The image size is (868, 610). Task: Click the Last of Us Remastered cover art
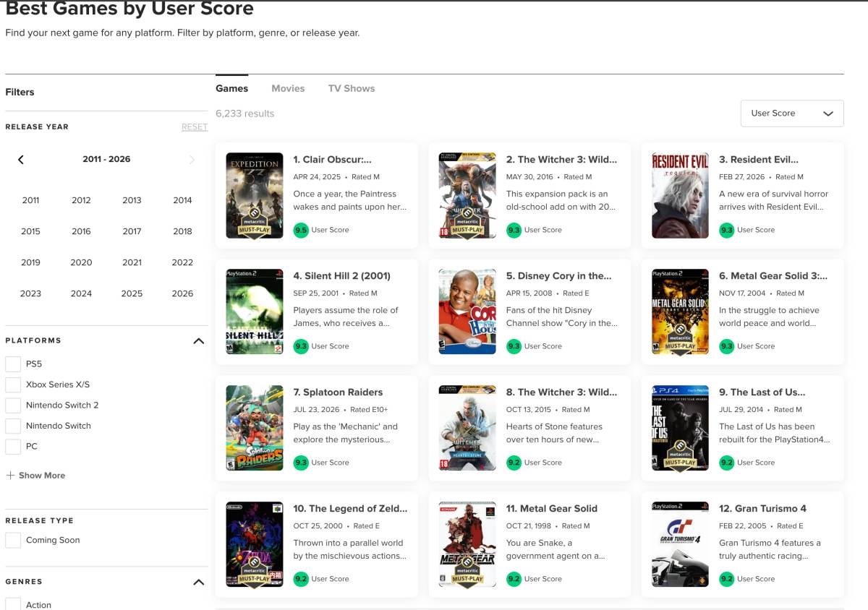680,428
